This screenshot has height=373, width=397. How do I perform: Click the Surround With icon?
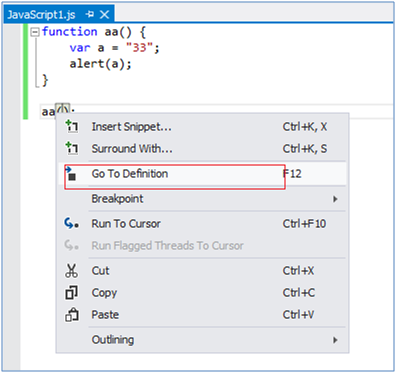tap(71, 148)
